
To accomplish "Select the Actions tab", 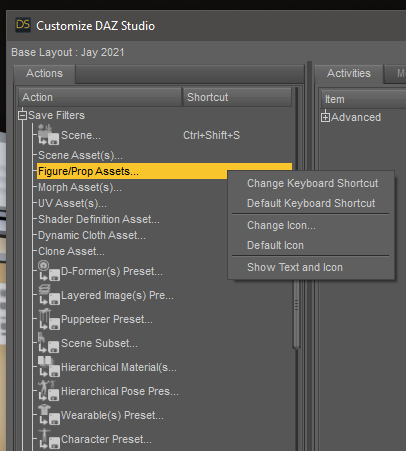I will [44, 73].
